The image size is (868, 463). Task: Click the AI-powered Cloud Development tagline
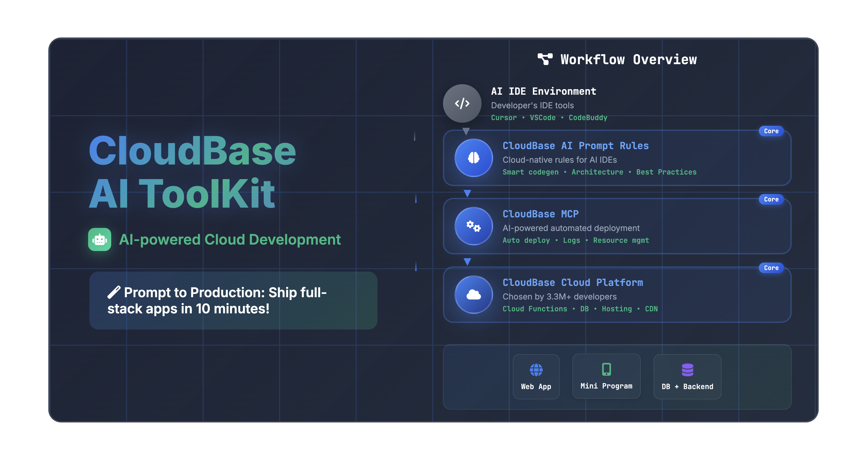pos(230,239)
